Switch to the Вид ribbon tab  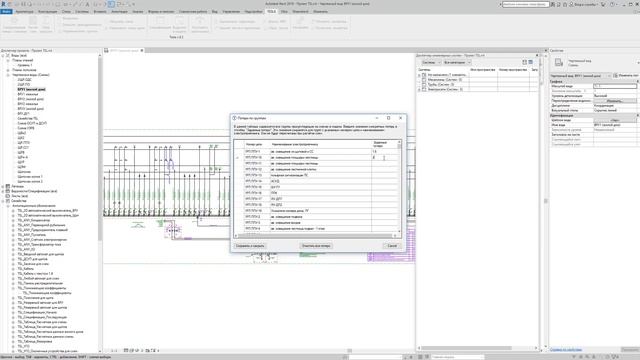click(215, 12)
